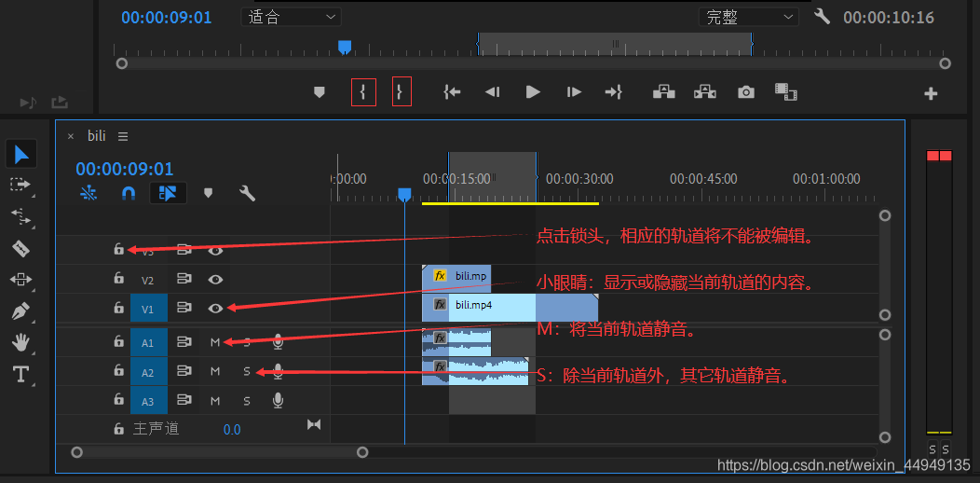Target the A2 track label
This screenshot has height=483, width=980.
pyautogui.click(x=149, y=372)
